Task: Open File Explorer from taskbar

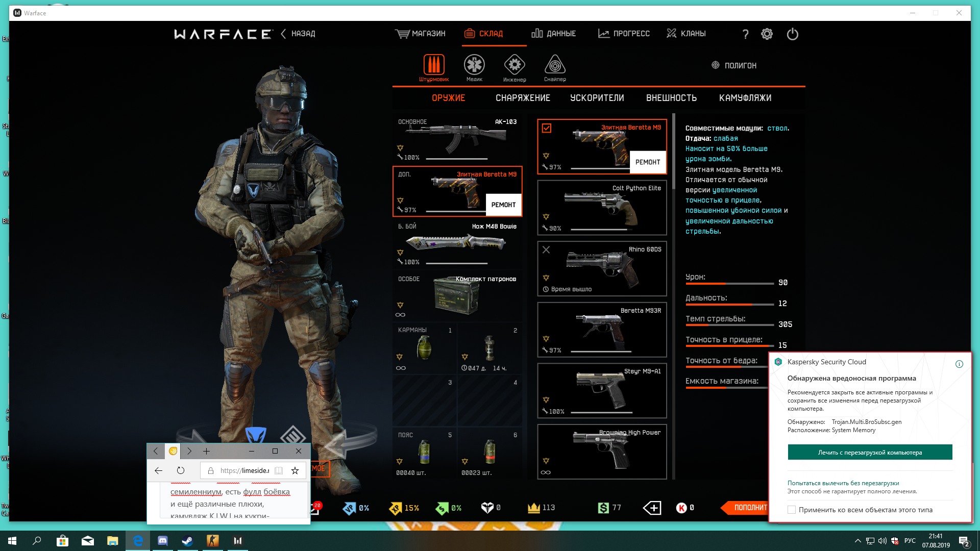Action: [112, 541]
